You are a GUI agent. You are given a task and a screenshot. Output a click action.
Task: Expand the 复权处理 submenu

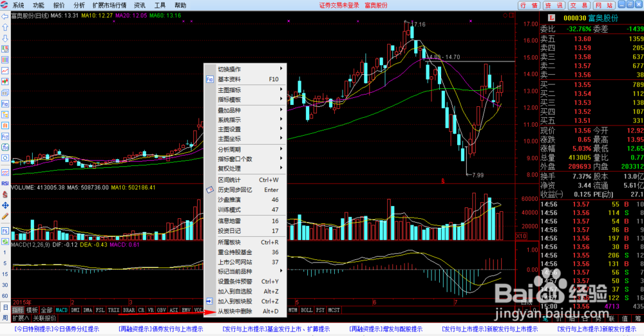pyautogui.click(x=245, y=169)
